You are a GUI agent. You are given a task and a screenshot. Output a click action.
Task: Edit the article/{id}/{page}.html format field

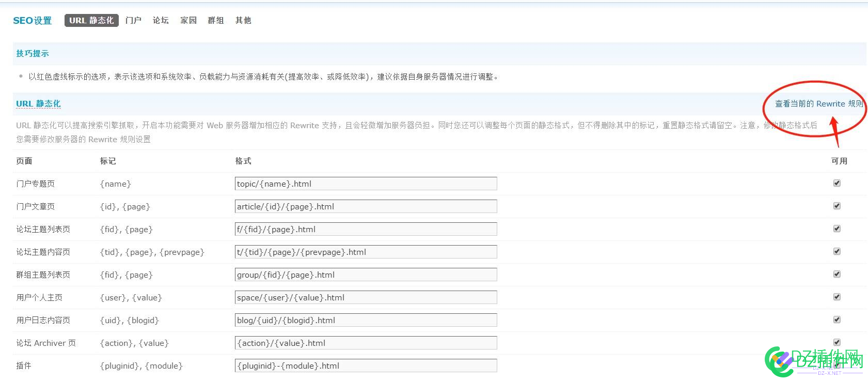366,206
